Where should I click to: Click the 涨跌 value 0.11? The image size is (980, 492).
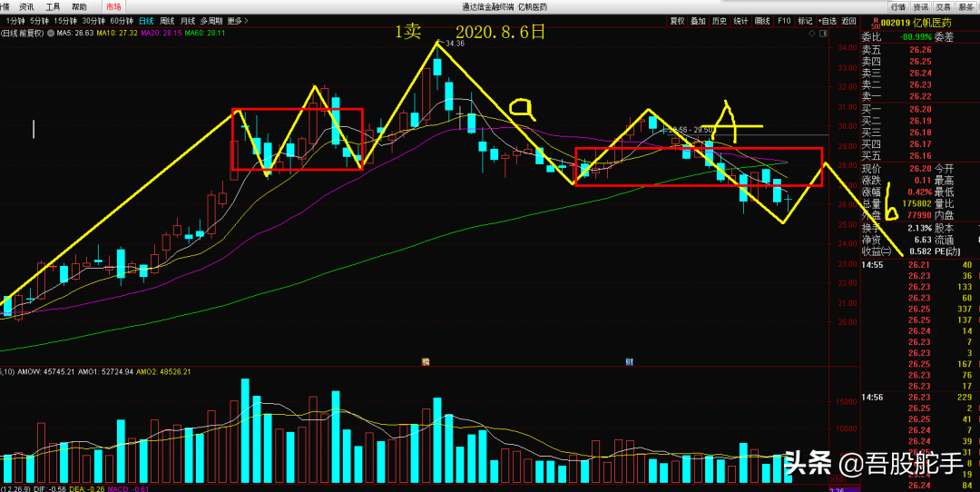click(x=923, y=180)
